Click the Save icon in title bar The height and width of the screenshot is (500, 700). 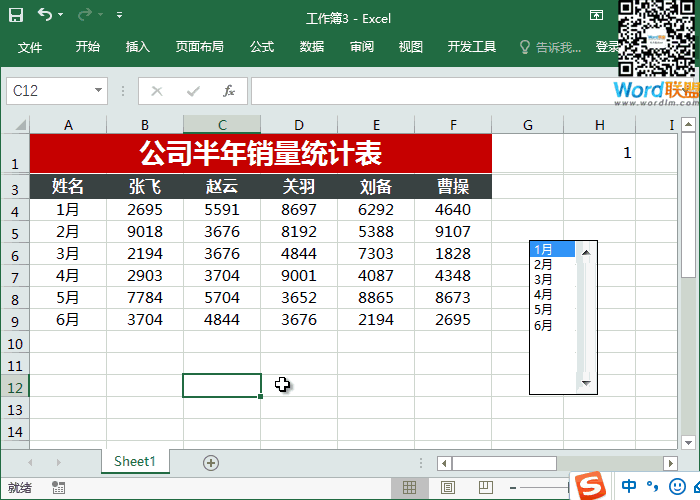pyautogui.click(x=16, y=15)
